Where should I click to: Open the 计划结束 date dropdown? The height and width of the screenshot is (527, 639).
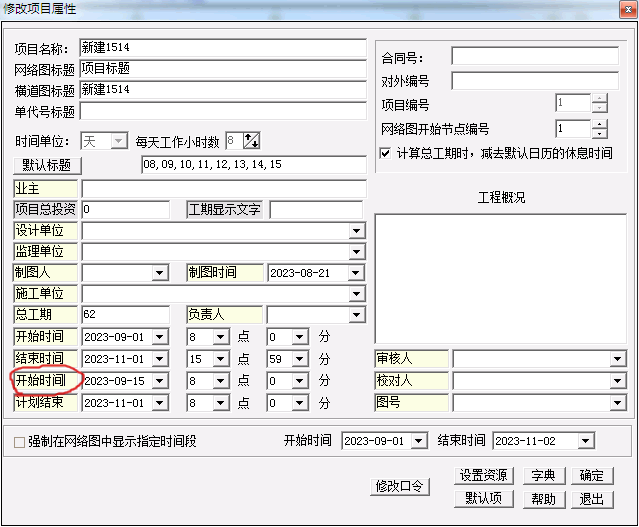(160, 403)
